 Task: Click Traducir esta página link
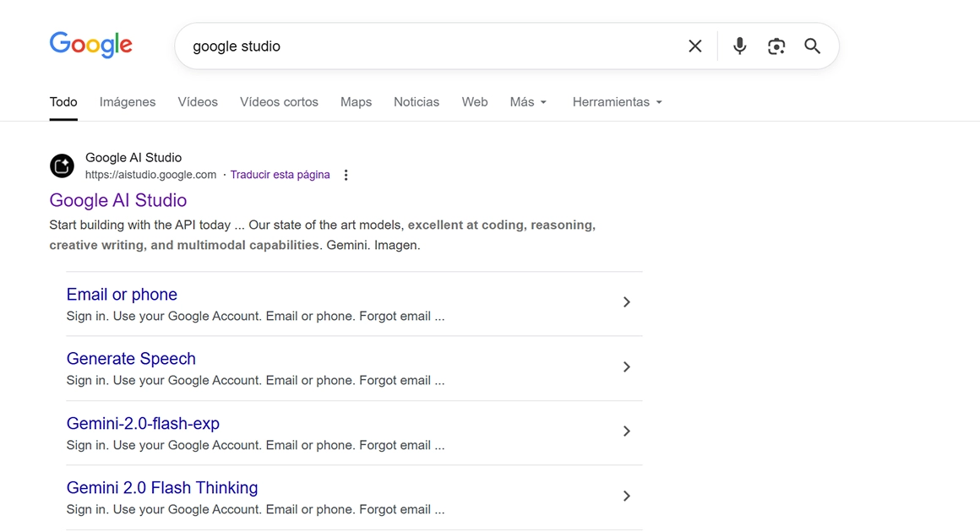(280, 175)
